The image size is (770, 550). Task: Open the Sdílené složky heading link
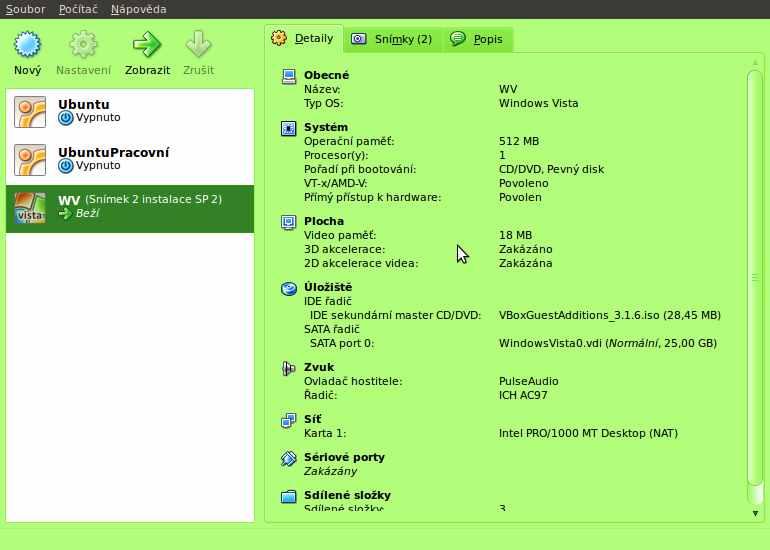[x=348, y=495]
